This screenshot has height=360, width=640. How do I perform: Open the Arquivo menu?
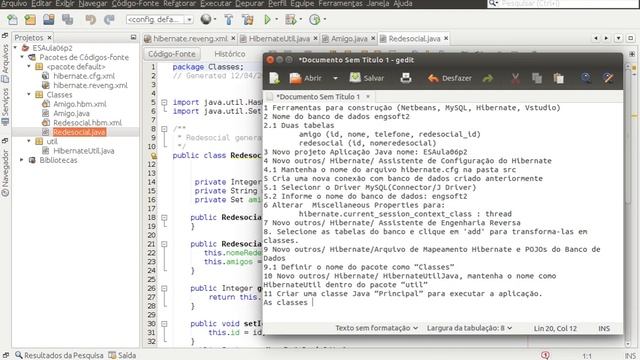(13, 4)
